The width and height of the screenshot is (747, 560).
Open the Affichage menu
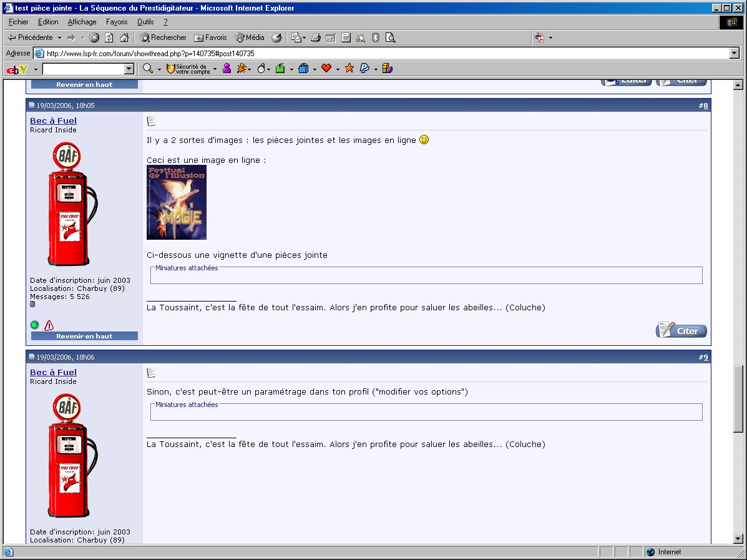click(82, 22)
